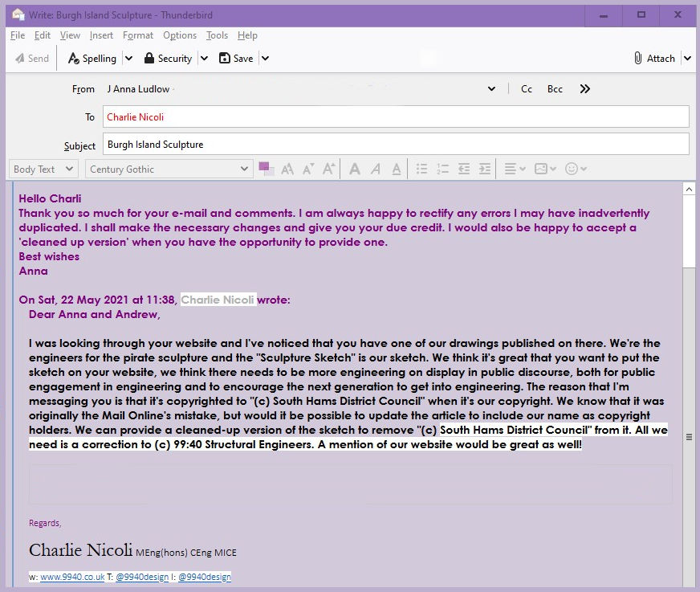The width and height of the screenshot is (700, 592).
Task: Click the bulleted list icon
Action: pos(421,169)
